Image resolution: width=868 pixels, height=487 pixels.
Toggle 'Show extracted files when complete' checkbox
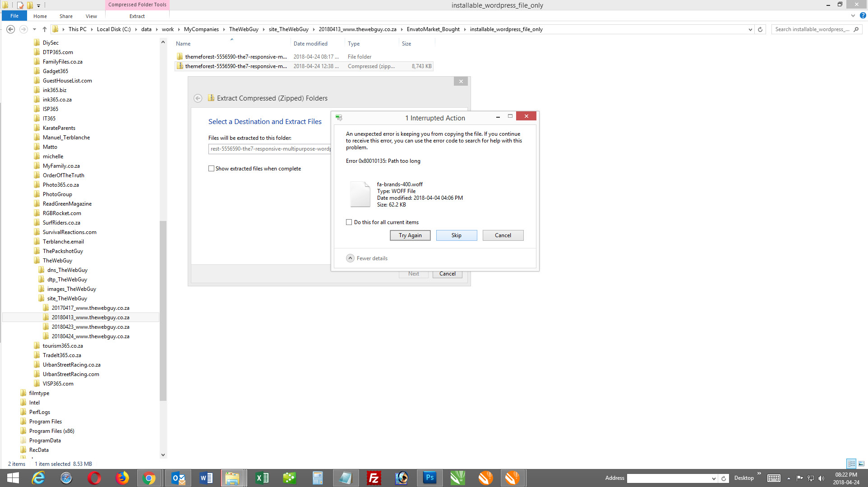pos(211,168)
